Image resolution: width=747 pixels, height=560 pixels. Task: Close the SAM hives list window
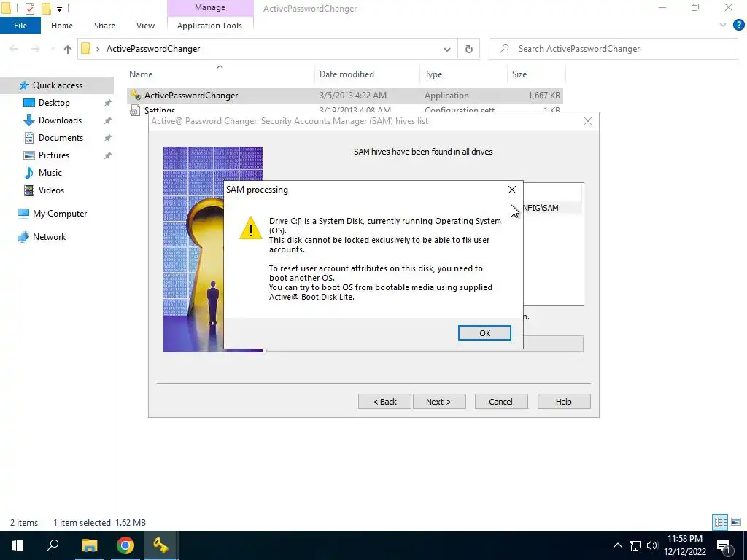click(588, 121)
